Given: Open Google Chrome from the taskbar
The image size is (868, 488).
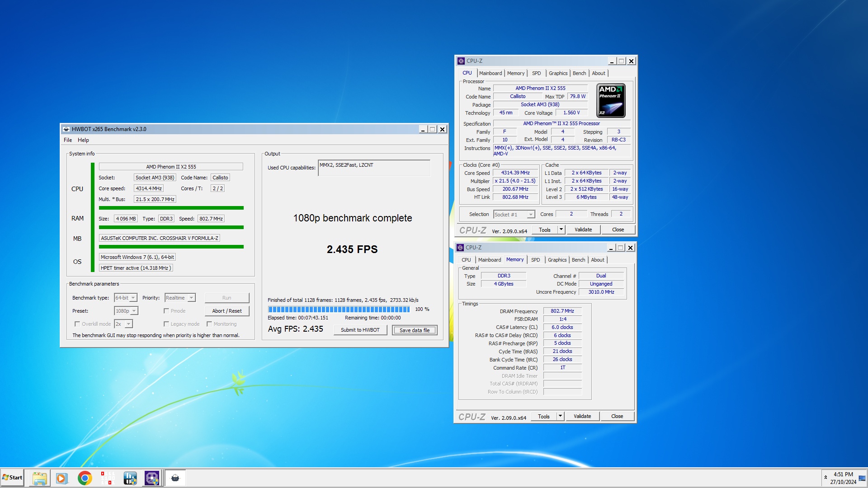Looking at the screenshot, I should pyautogui.click(x=85, y=478).
